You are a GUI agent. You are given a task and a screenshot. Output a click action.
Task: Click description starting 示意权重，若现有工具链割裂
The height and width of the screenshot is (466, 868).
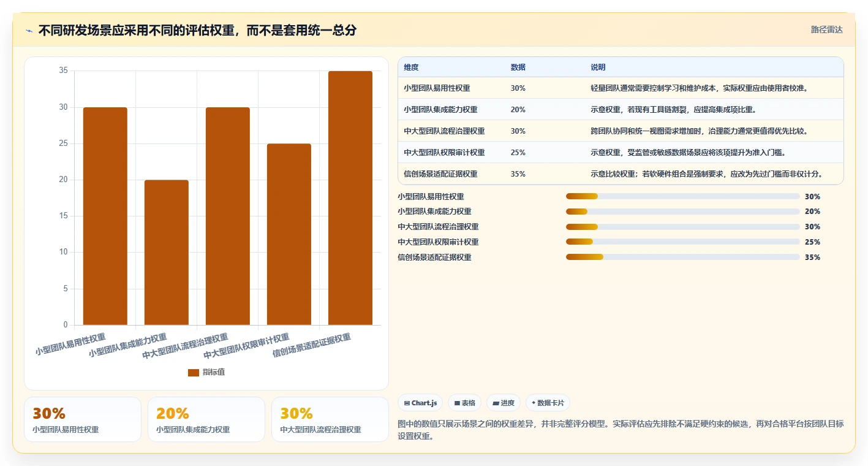pyautogui.click(x=674, y=110)
